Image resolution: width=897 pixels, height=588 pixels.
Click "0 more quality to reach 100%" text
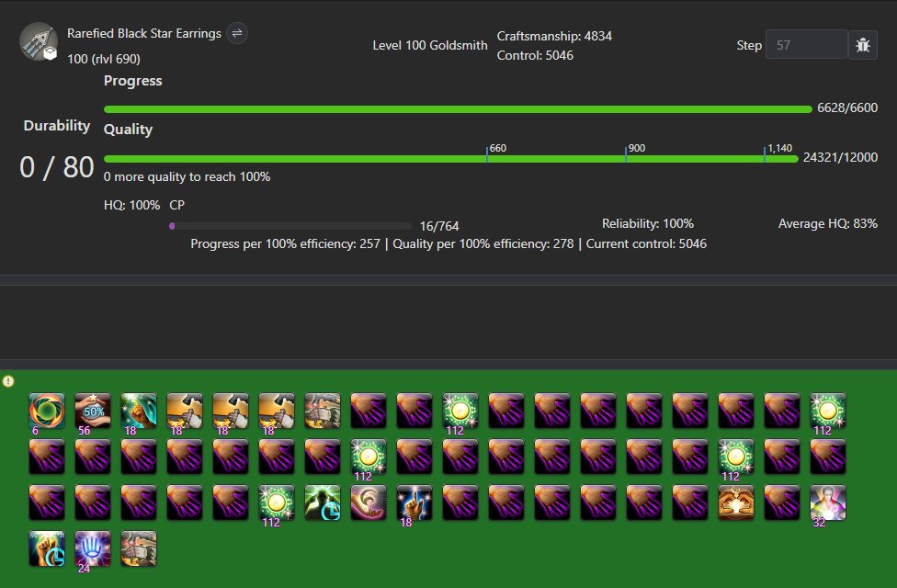(x=187, y=176)
